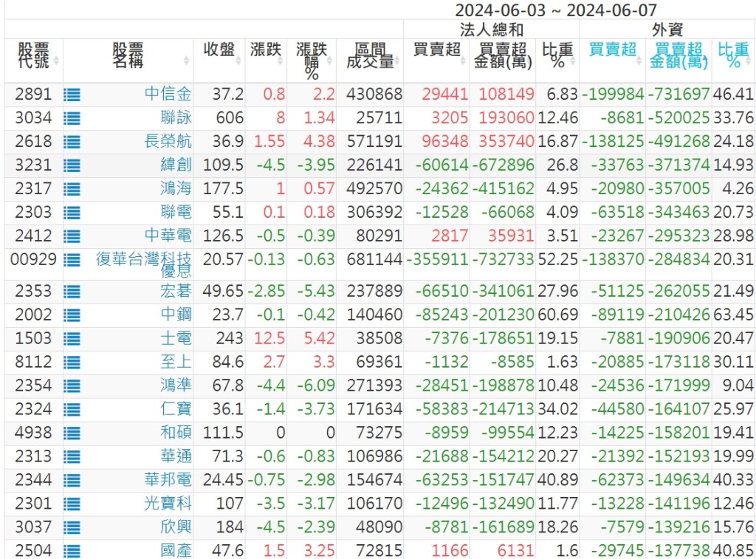This screenshot has height=559, width=756.
Task: Click the list icon beside stock 2891
Action: click(72, 95)
